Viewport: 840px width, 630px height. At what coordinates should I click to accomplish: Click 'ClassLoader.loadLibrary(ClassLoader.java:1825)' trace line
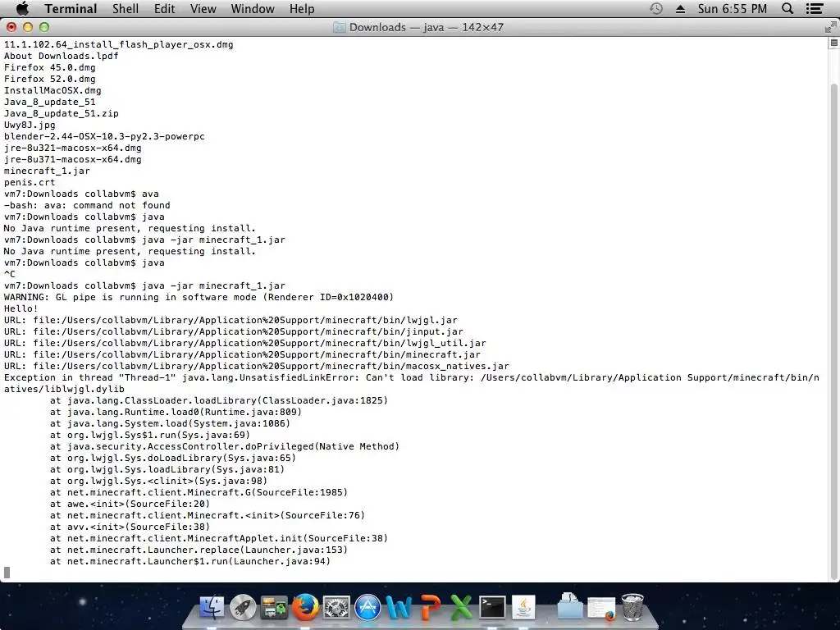pyautogui.click(x=219, y=400)
